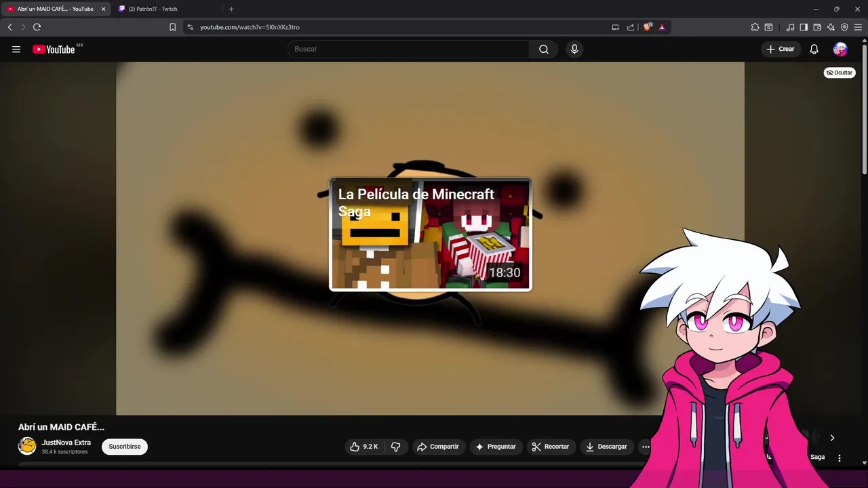Go to the YouTube home logo
The width and height of the screenshot is (868, 488).
point(54,49)
